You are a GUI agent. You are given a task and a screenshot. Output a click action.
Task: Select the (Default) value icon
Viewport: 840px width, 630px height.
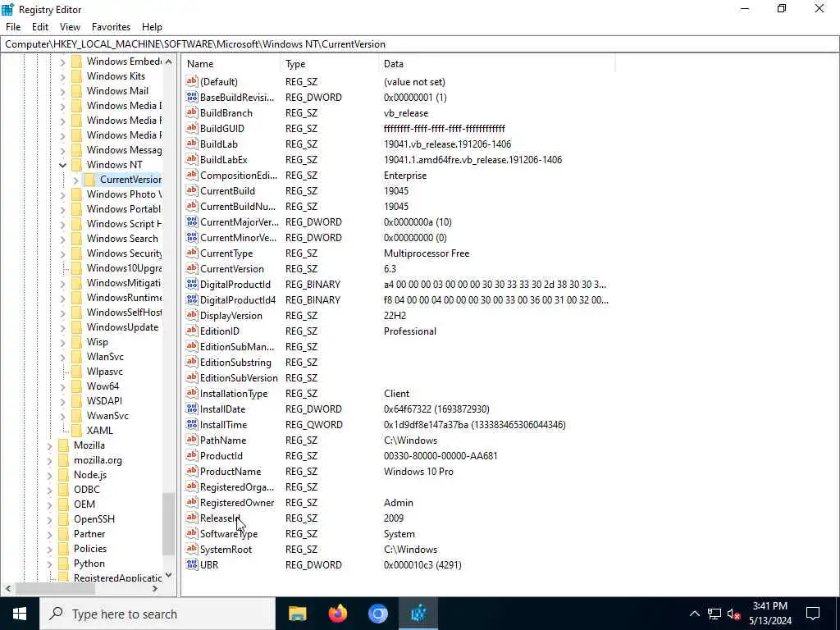tap(192, 81)
